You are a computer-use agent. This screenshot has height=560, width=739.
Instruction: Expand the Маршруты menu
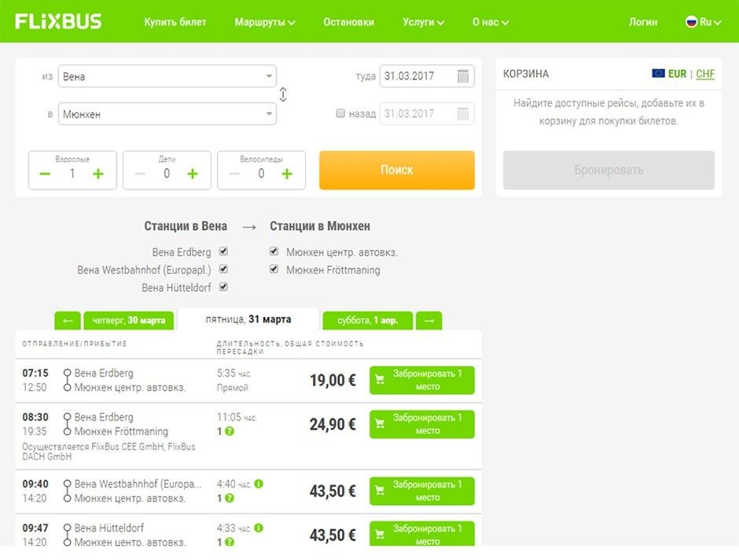[x=265, y=22]
